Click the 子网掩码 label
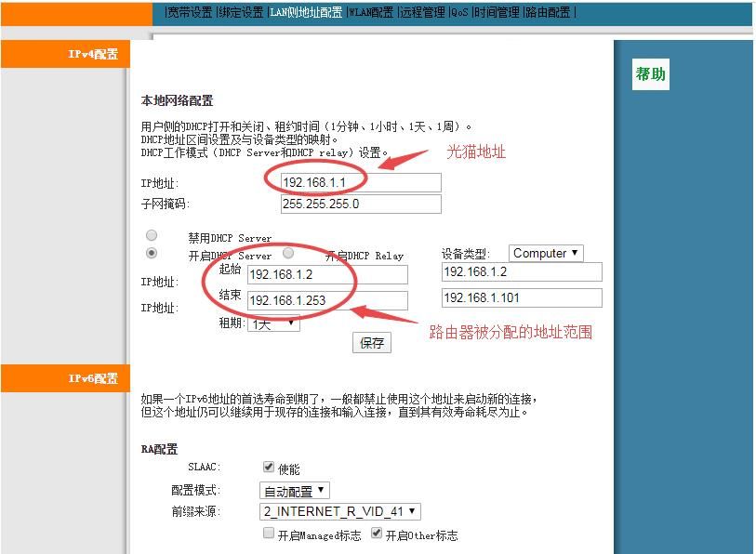The width and height of the screenshot is (756, 554). pos(166,204)
